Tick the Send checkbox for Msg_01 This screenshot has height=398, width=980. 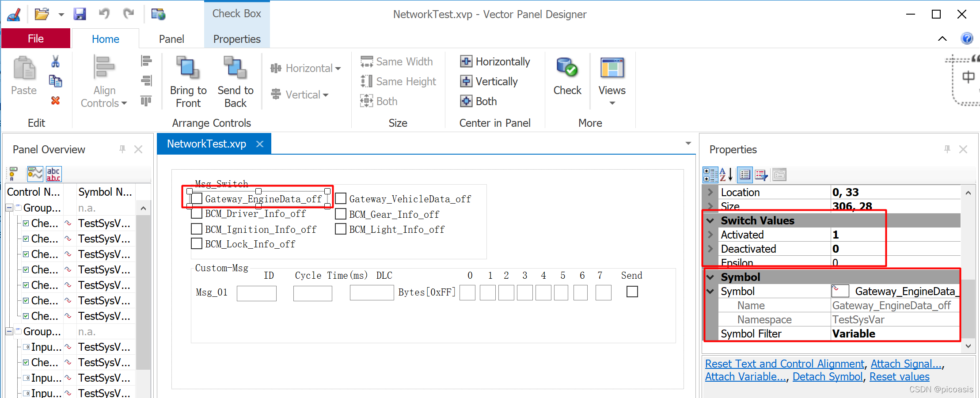tap(632, 292)
